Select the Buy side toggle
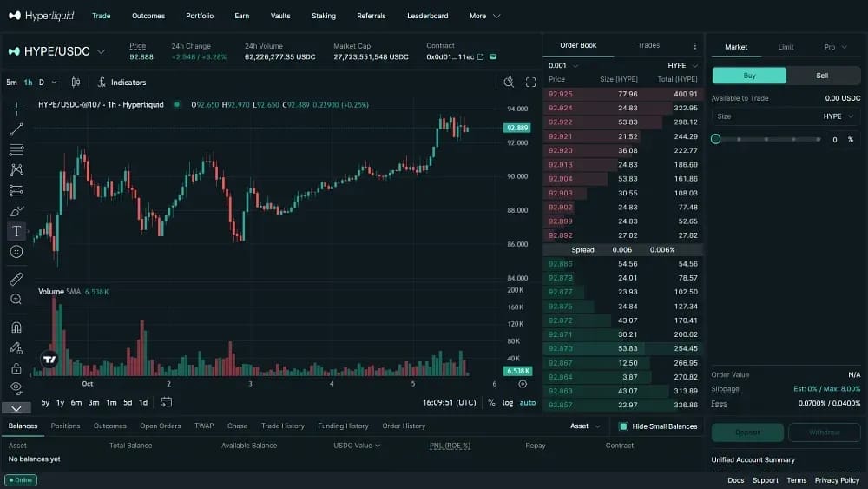Image resolution: width=868 pixels, height=489 pixels. click(x=749, y=76)
